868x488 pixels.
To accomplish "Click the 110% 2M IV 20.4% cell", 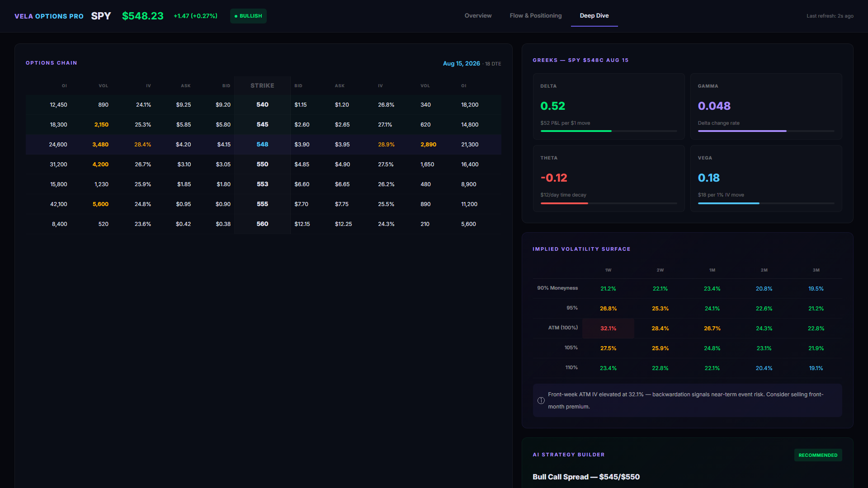I will coord(764,368).
